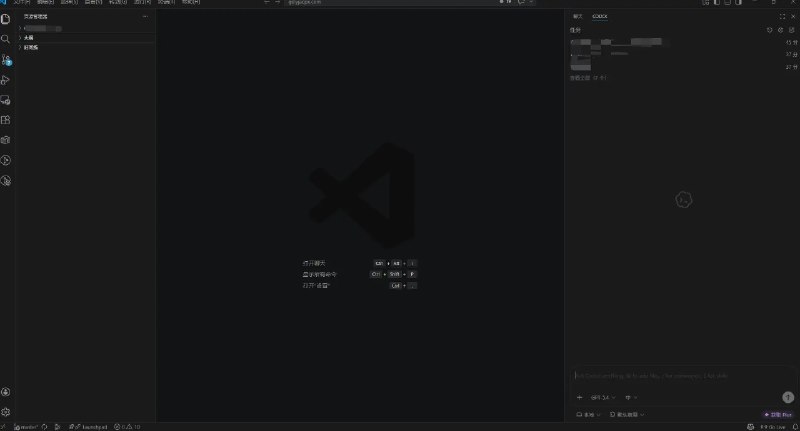
Task: Switch to the 聊天 tab
Action: [x=578, y=16]
